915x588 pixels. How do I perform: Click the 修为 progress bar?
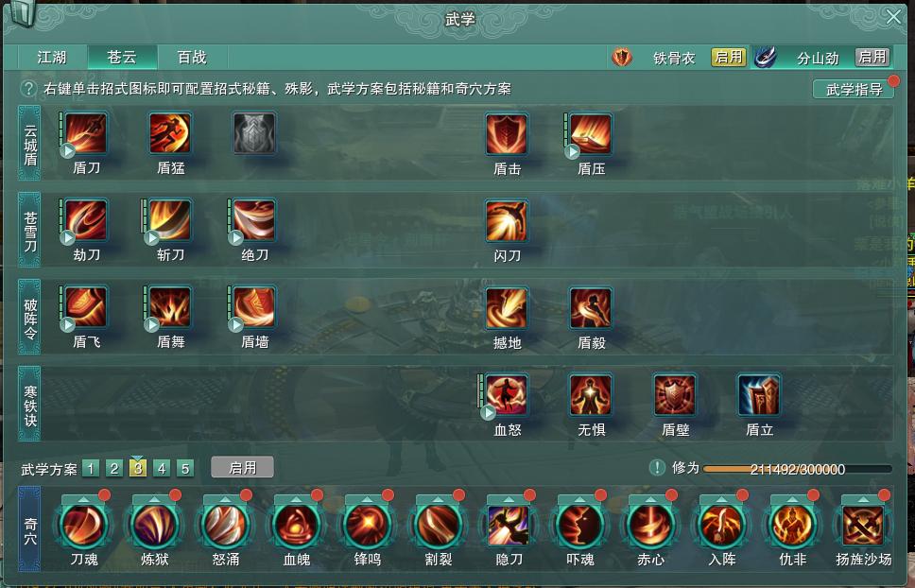click(x=797, y=469)
